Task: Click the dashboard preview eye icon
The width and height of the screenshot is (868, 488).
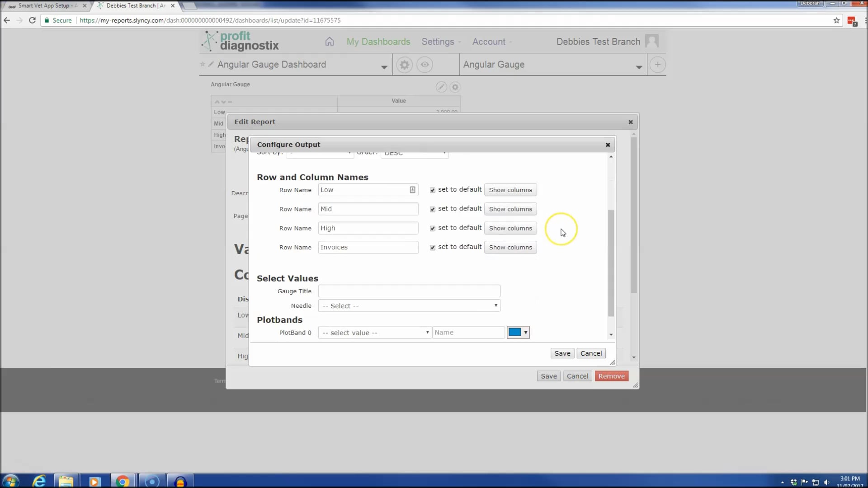Action: 425,65
